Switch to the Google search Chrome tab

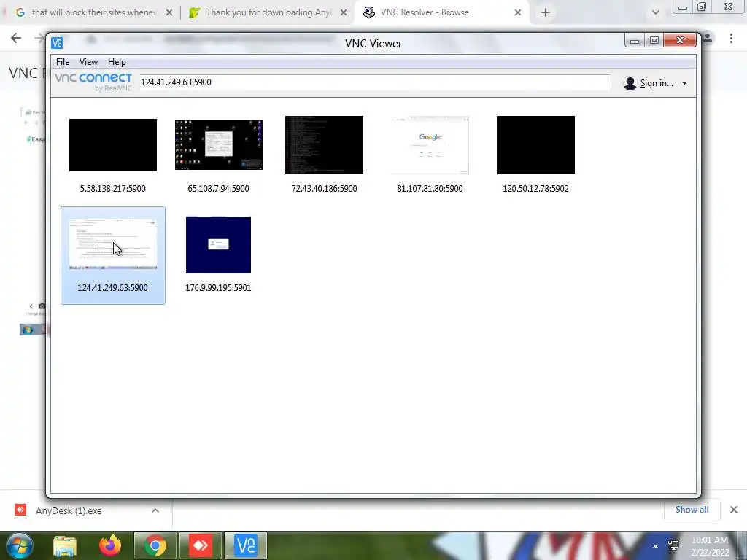(x=93, y=12)
